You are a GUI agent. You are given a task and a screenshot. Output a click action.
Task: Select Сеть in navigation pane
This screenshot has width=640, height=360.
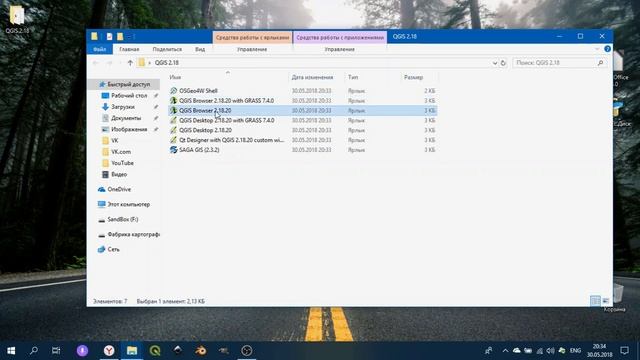coord(113,249)
